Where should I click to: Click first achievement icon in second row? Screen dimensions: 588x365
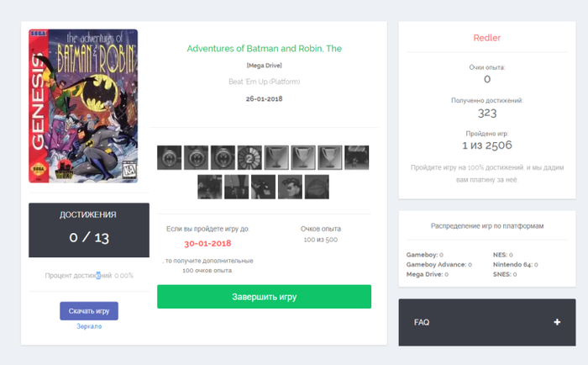[x=209, y=187]
